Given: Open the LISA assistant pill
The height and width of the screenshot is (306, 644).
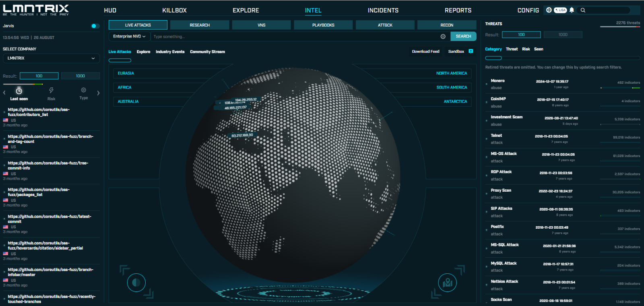Looking at the screenshot, I should (560, 10).
